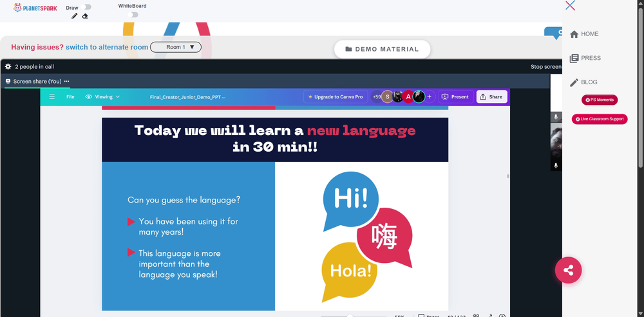Toggle the lower microphone icon on video tile
The width and height of the screenshot is (644, 317).
556,166
